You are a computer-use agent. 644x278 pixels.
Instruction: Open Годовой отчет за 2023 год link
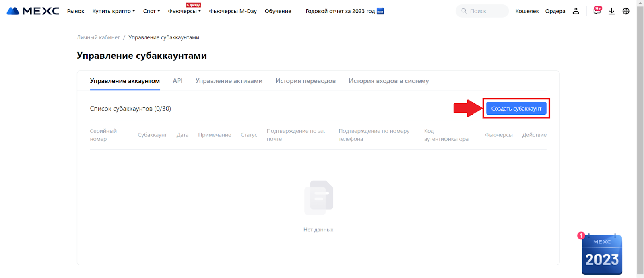pos(340,11)
